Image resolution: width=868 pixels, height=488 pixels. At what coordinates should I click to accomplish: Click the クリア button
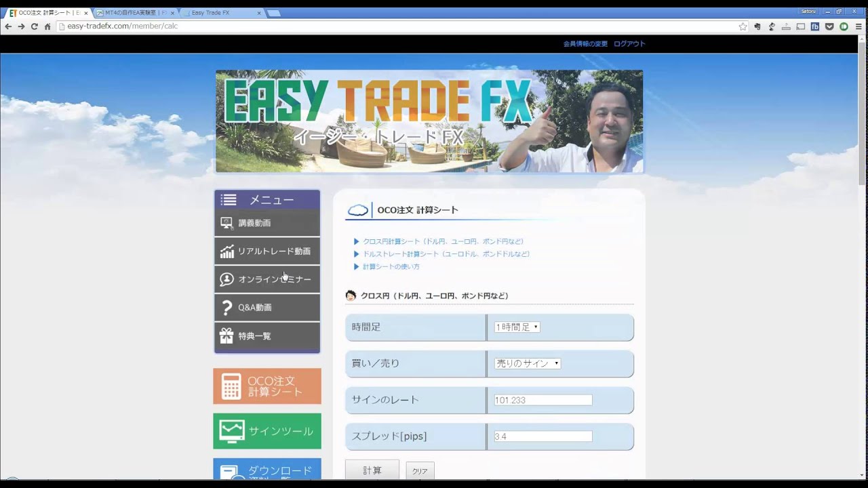[x=420, y=471]
